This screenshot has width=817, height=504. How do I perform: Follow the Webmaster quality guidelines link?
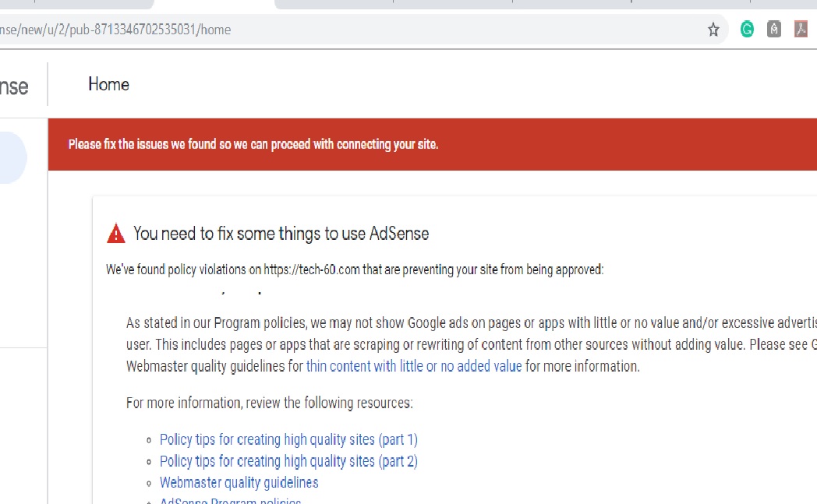pos(239,483)
